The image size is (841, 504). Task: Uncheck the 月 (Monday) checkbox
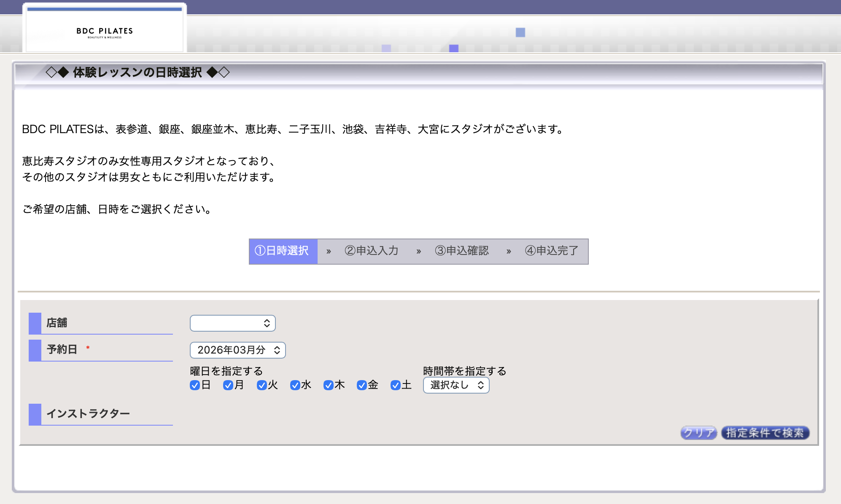pyautogui.click(x=228, y=385)
